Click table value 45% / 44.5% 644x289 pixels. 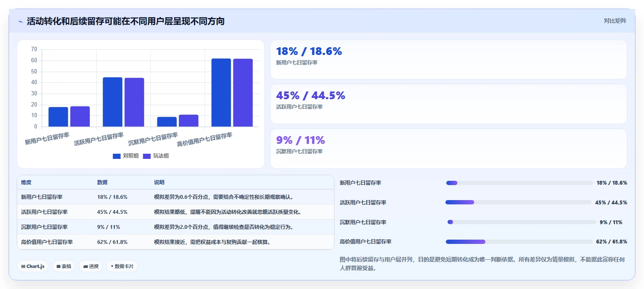point(112,212)
